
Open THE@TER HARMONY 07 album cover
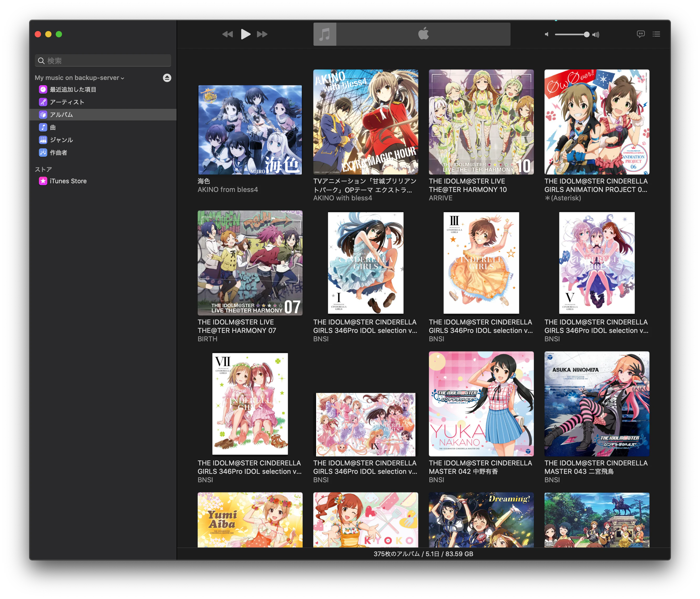pos(250,263)
